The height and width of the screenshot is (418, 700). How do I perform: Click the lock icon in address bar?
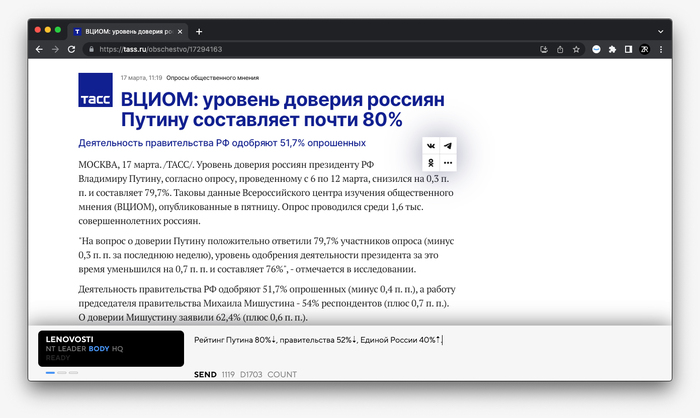pos(91,50)
